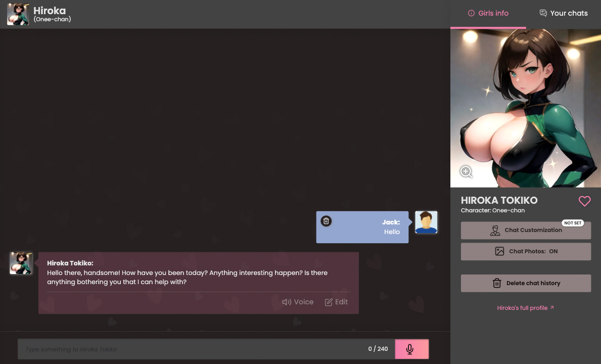Delete Jack's Hello message via trash icon
Screen dimensions: 601x364
[327, 221]
